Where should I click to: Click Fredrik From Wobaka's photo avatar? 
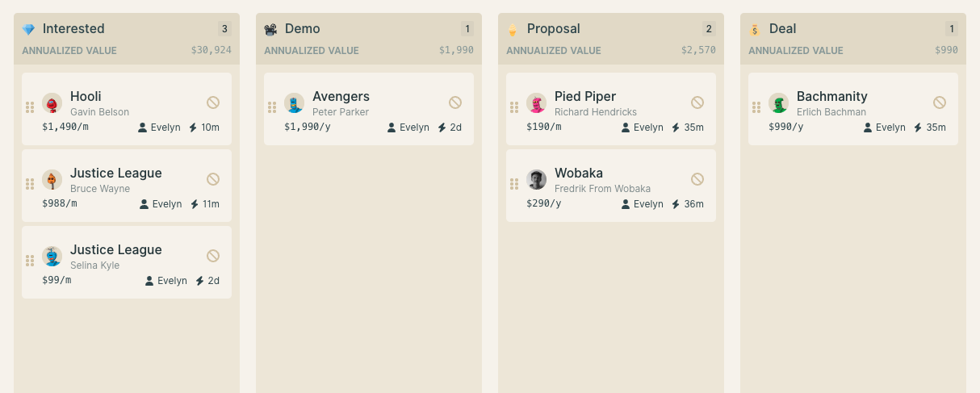pos(537,180)
